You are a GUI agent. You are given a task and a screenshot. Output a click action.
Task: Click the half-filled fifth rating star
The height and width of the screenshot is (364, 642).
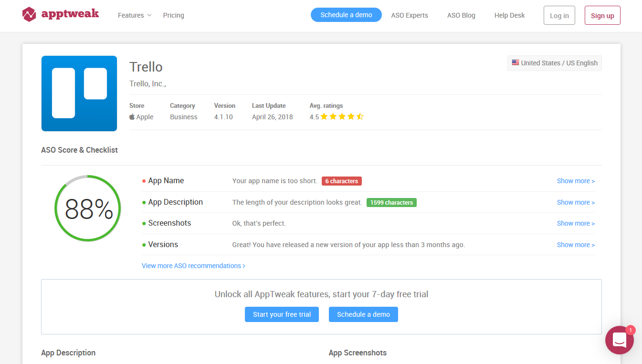pos(359,116)
